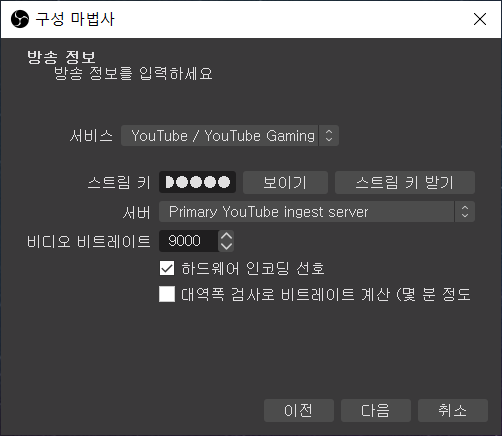
Task: Decrease 비디오 비트레이트 with down arrow
Action: 226,246
